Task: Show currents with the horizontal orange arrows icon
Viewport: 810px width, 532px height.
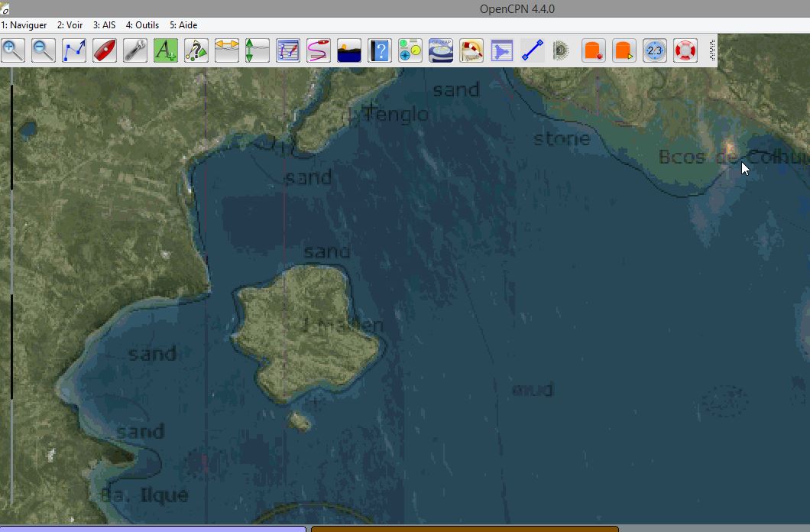Action: (227, 50)
